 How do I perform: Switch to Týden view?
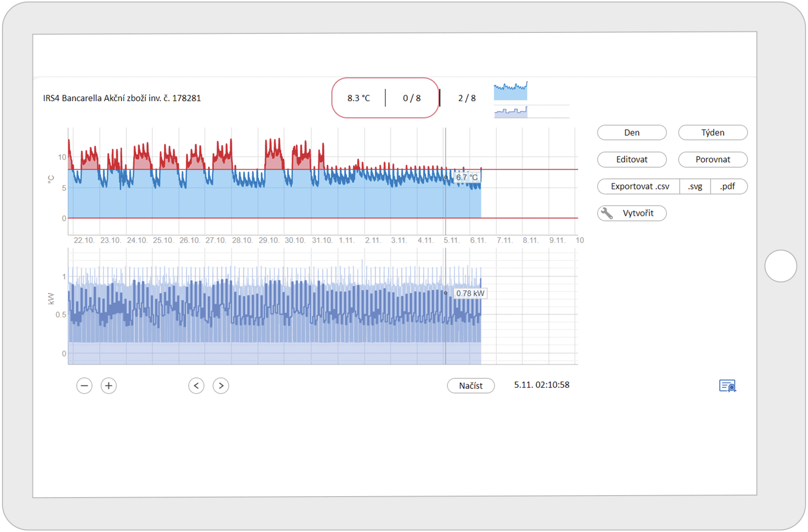tap(713, 133)
